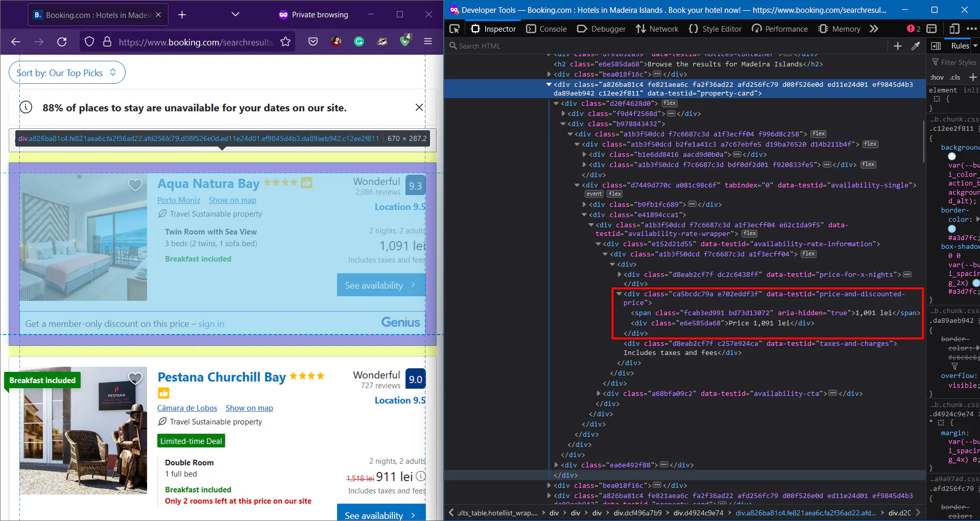Open the Performance tab
This screenshot has height=521, width=980.
coord(779,29)
